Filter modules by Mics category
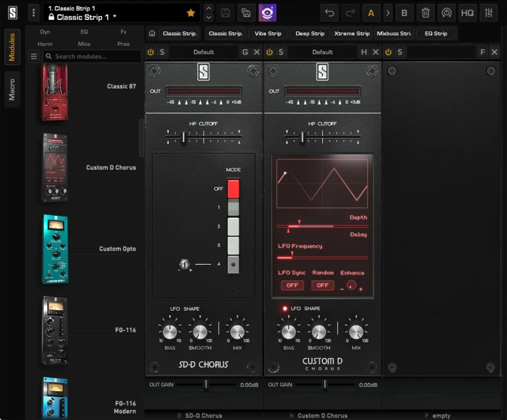 (x=84, y=44)
